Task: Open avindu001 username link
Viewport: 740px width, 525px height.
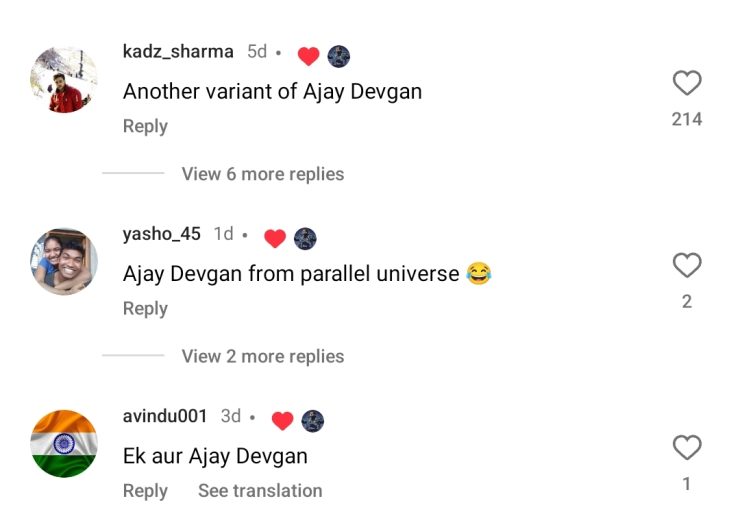Action: pyautogui.click(x=165, y=416)
